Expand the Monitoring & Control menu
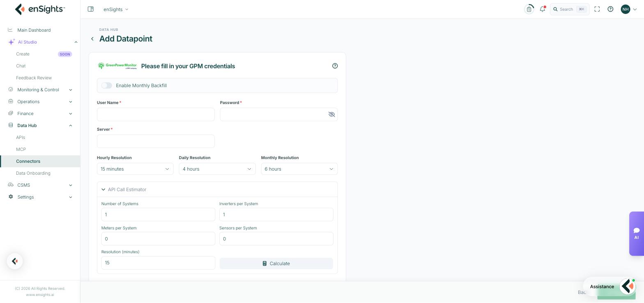The image size is (644, 303). tap(40, 90)
